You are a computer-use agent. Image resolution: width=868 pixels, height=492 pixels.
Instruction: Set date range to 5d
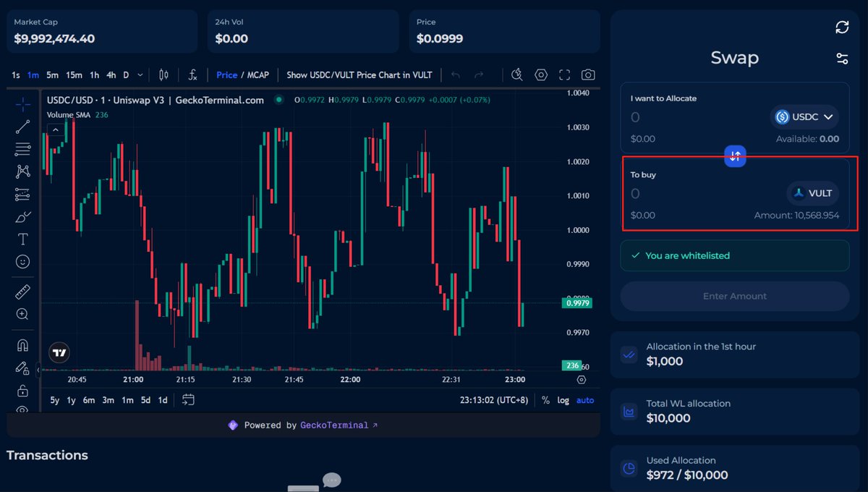tap(145, 400)
